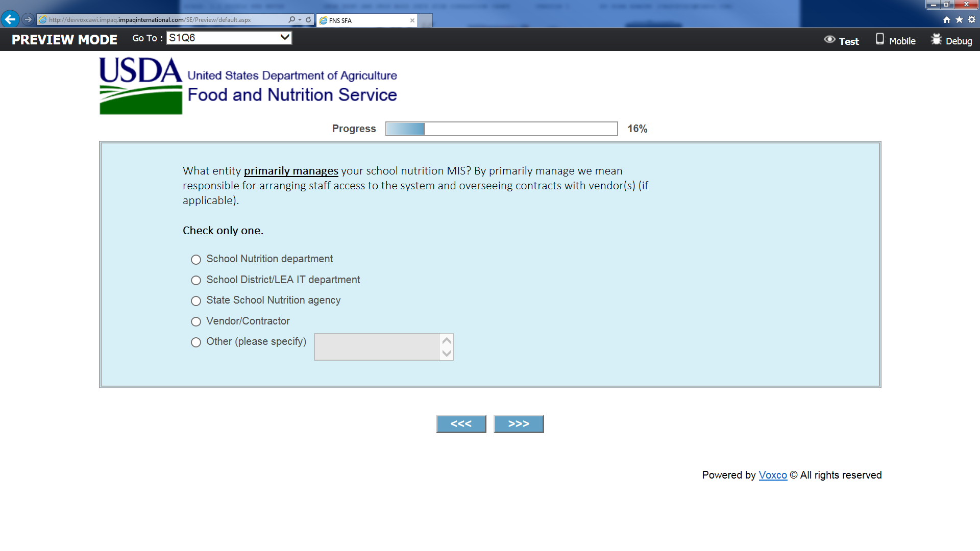980x551 pixels.
Task: Click the Test eye icon
Action: point(829,40)
